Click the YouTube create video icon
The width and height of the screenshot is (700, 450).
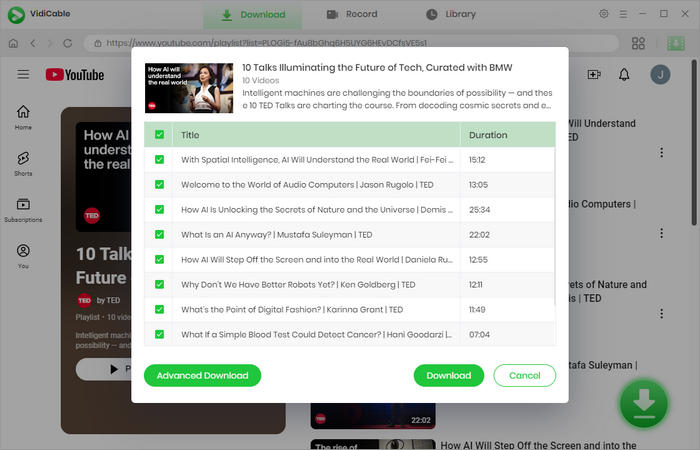click(594, 74)
